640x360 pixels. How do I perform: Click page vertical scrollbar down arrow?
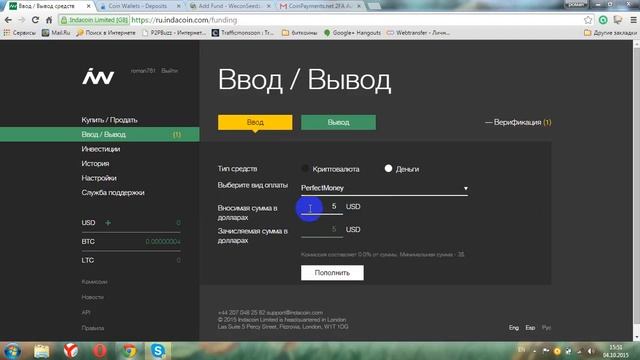tap(636, 337)
